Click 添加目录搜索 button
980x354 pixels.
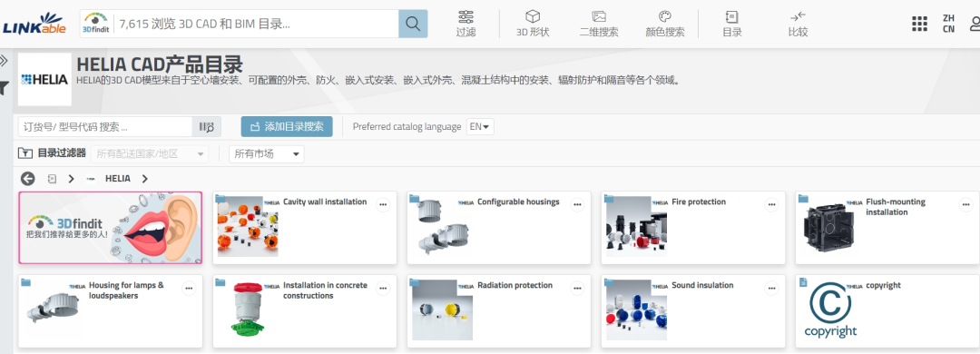pyautogui.click(x=287, y=126)
